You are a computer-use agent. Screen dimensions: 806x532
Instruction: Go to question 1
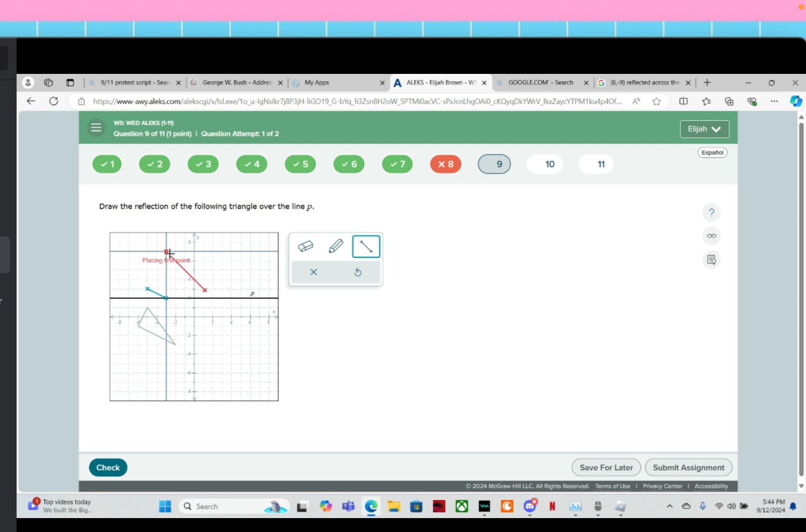point(107,164)
